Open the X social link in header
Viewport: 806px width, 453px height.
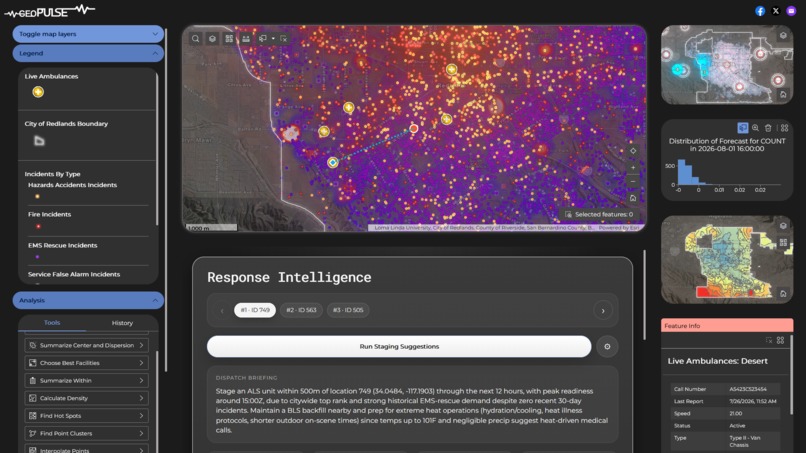[776, 11]
